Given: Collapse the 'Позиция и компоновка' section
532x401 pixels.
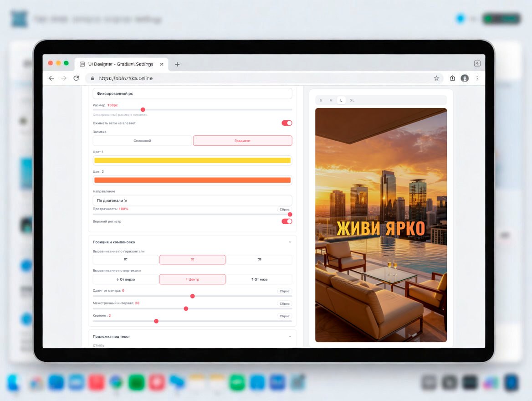Looking at the screenshot, I should click(290, 242).
